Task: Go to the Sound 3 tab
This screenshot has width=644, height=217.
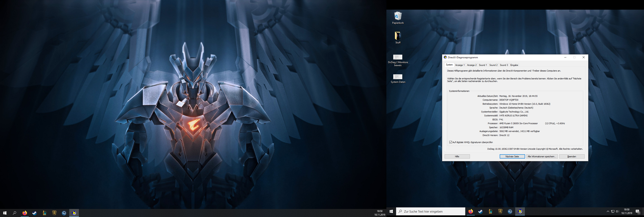Action: (x=504, y=65)
